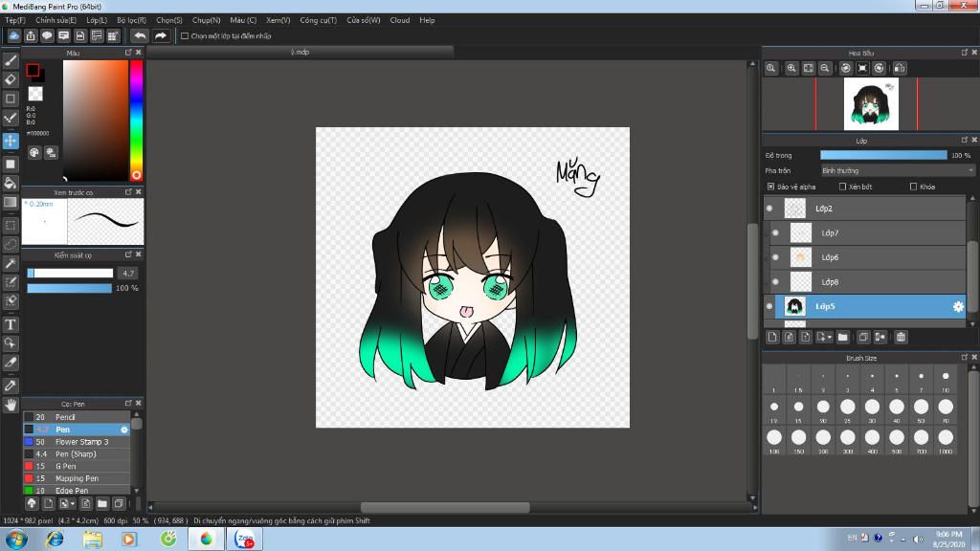
Task: Open the Lớp(L) menu
Action: (x=97, y=20)
